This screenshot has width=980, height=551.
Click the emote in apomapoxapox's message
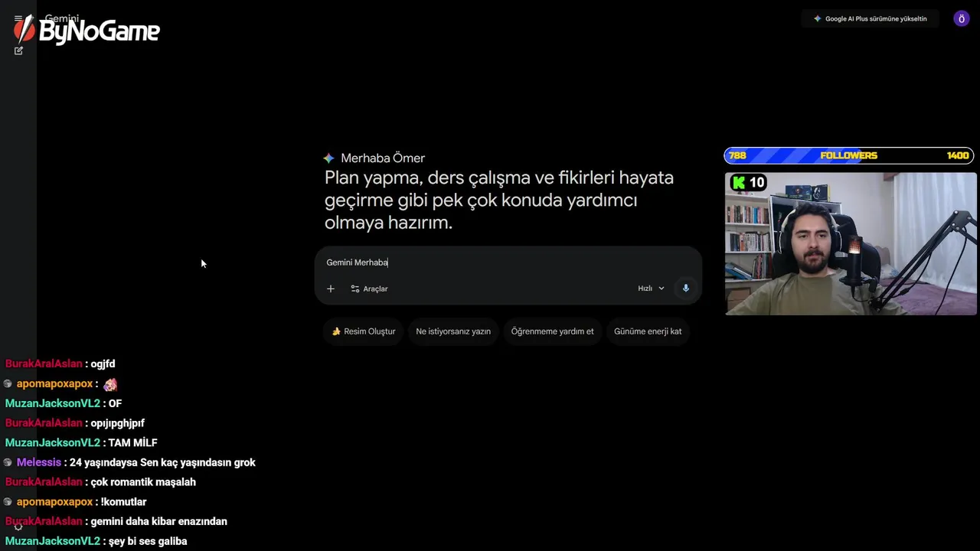(x=110, y=384)
